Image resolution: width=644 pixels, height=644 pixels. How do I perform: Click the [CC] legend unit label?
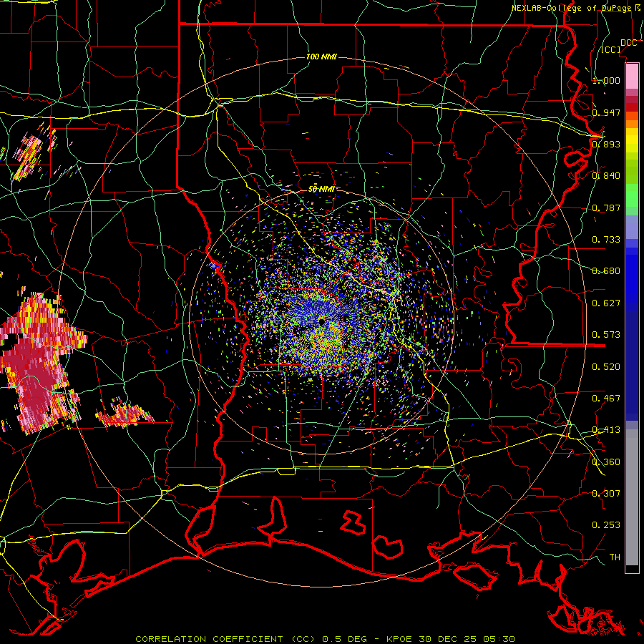coord(611,49)
